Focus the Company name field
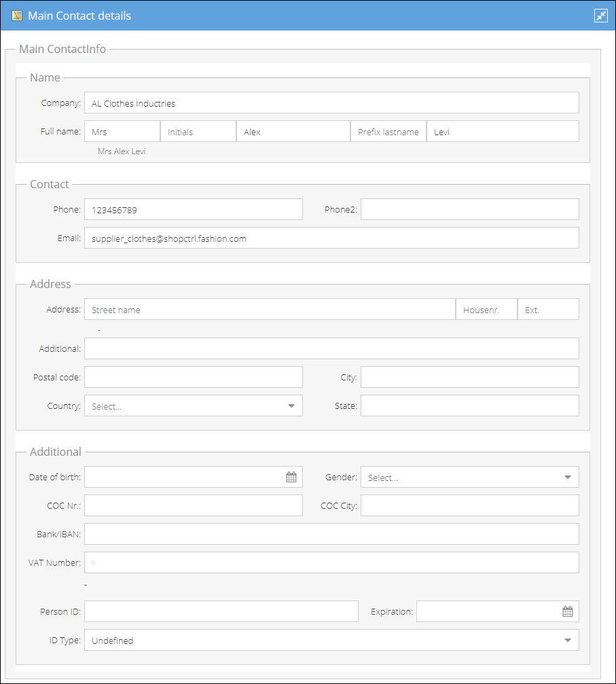 (x=331, y=103)
